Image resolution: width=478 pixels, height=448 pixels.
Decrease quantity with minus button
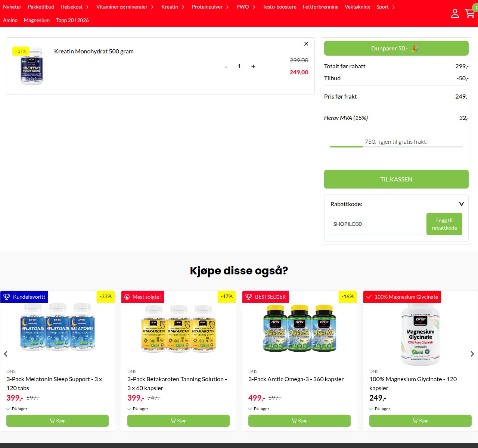pos(226,66)
